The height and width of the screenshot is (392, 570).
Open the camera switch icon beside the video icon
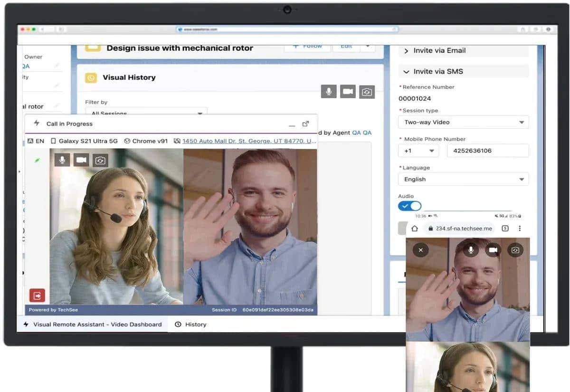click(x=367, y=91)
